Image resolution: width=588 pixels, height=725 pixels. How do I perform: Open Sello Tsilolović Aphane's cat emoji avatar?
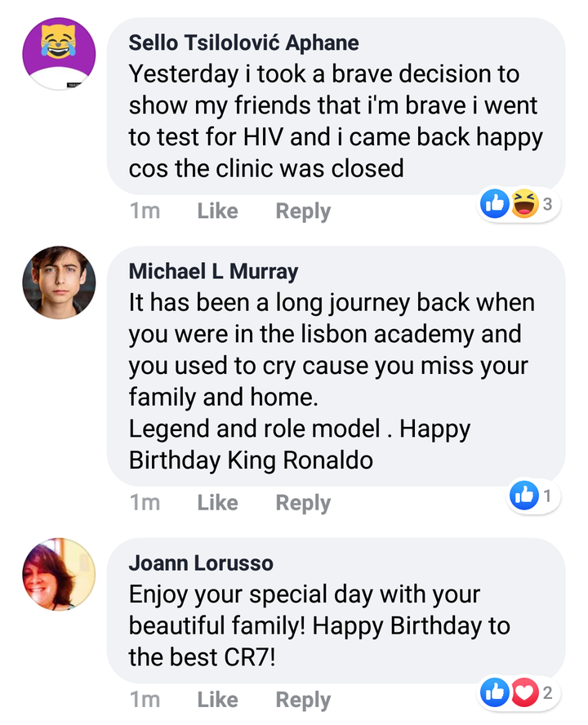tap(60, 54)
